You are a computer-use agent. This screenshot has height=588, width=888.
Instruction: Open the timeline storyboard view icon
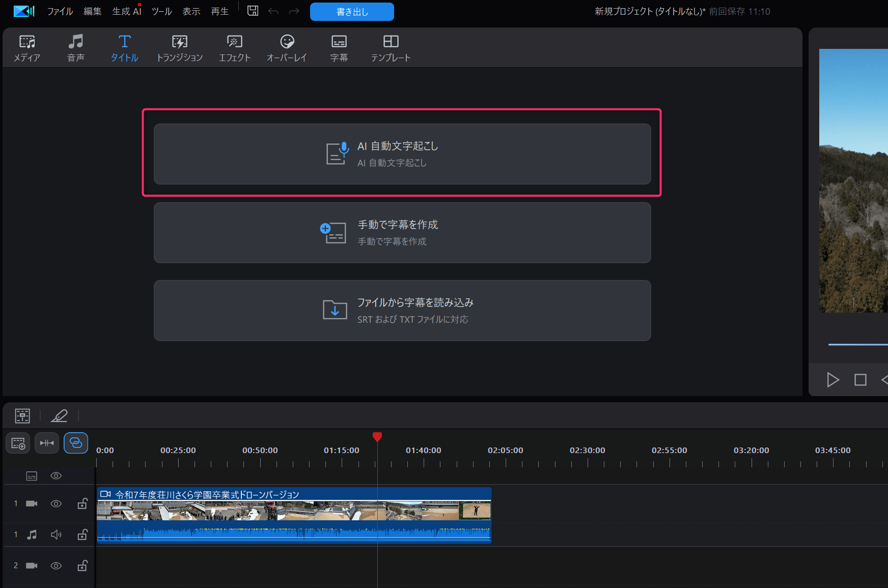pyautogui.click(x=22, y=416)
